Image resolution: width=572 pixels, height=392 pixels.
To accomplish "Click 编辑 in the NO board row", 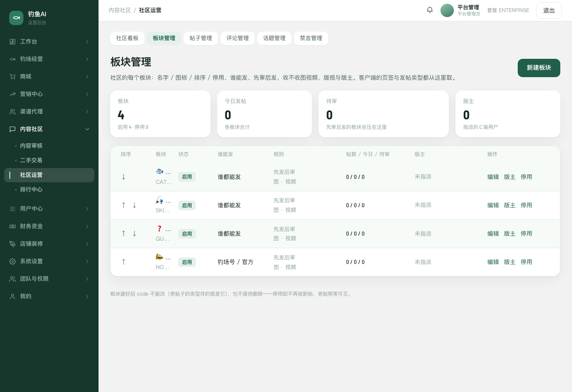I will pyautogui.click(x=493, y=262).
